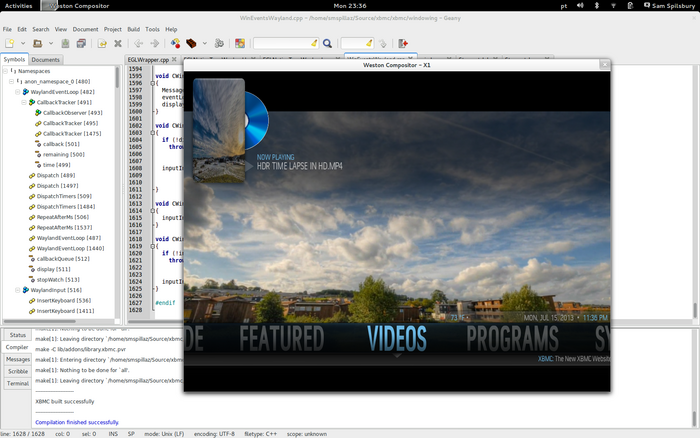Click the Compile file toolbar icon
Viewport: 700px width, 438px height.
(176, 44)
